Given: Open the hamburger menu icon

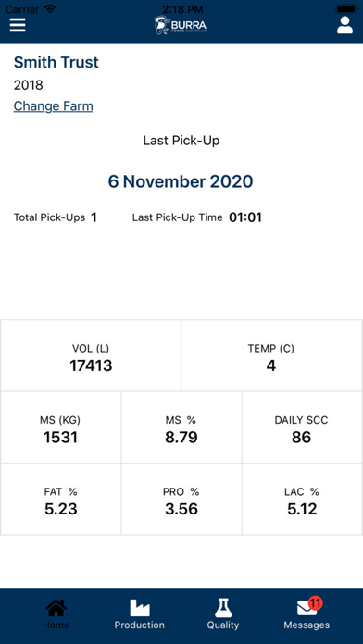Looking at the screenshot, I should (x=18, y=25).
